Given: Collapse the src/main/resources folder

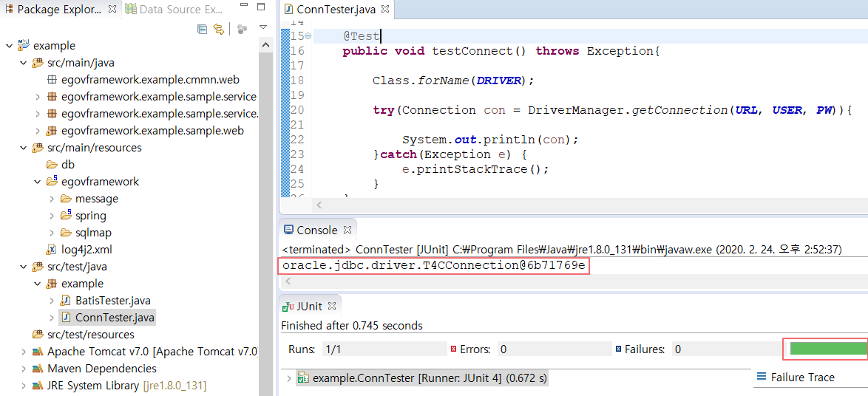Looking at the screenshot, I should point(23,148).
